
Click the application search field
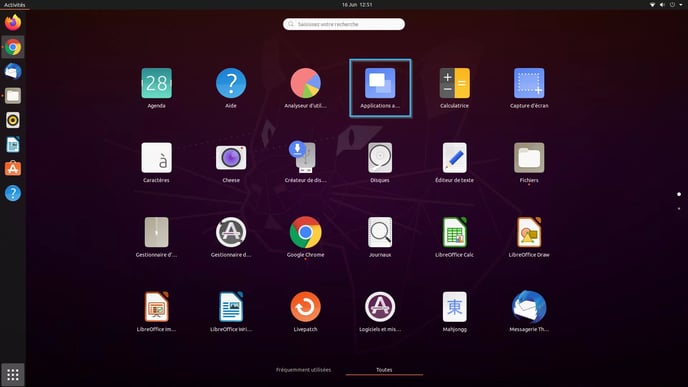pos(344,24)
